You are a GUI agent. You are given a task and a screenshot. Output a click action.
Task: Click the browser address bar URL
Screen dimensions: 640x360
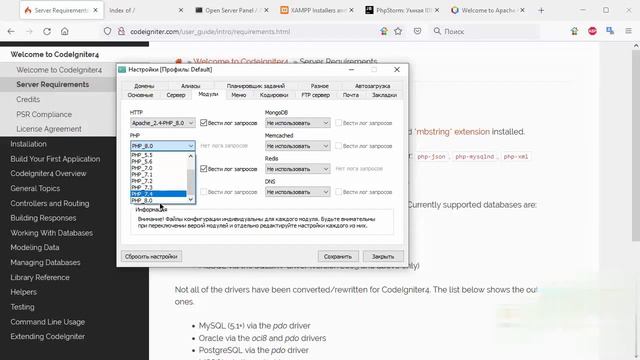point(210,31)
